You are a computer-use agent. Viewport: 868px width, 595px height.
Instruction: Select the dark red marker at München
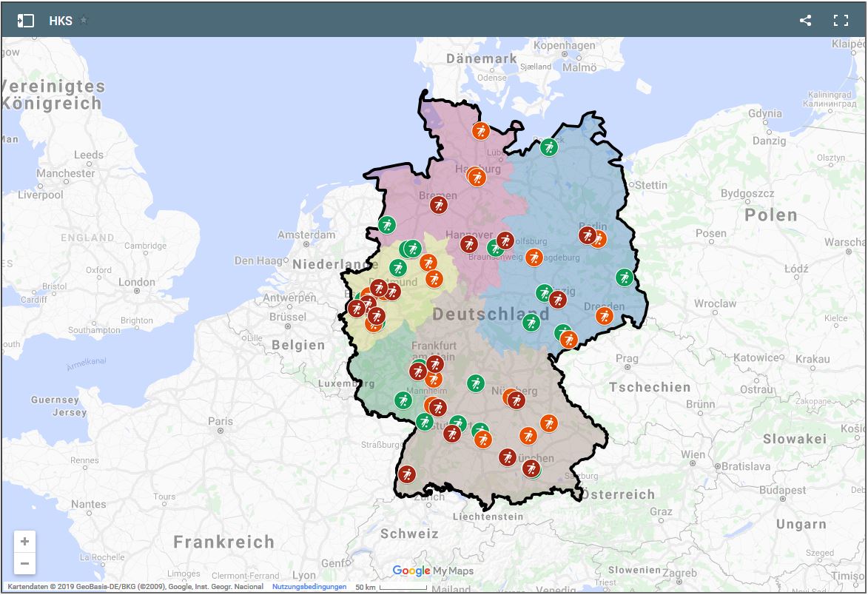[x=531, y=468]
